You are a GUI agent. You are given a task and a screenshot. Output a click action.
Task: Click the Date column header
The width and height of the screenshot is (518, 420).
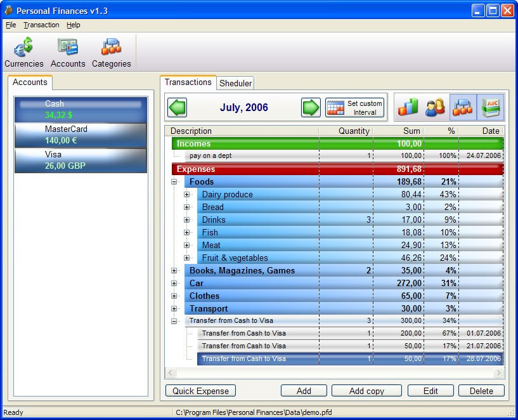pos(481,131)
